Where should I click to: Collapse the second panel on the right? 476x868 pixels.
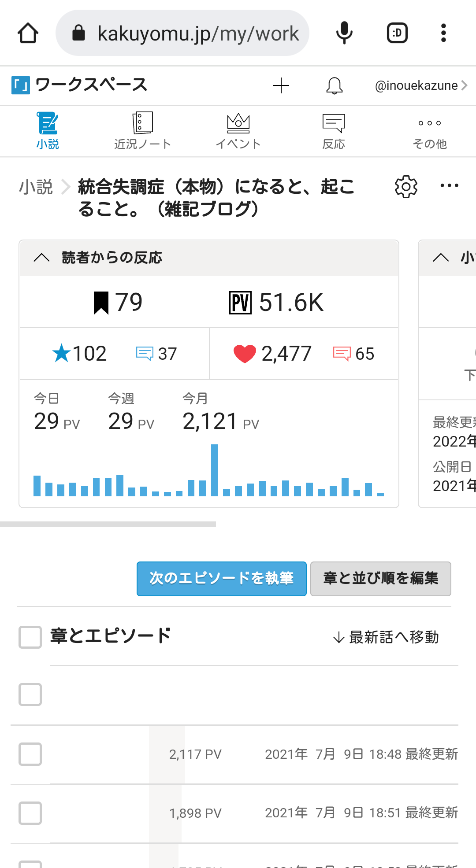pyautogui.click(x=441, y=258)
